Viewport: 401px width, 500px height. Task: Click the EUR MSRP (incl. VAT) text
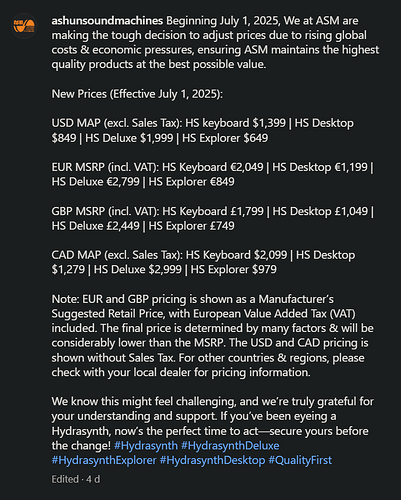tap(105, 167)
